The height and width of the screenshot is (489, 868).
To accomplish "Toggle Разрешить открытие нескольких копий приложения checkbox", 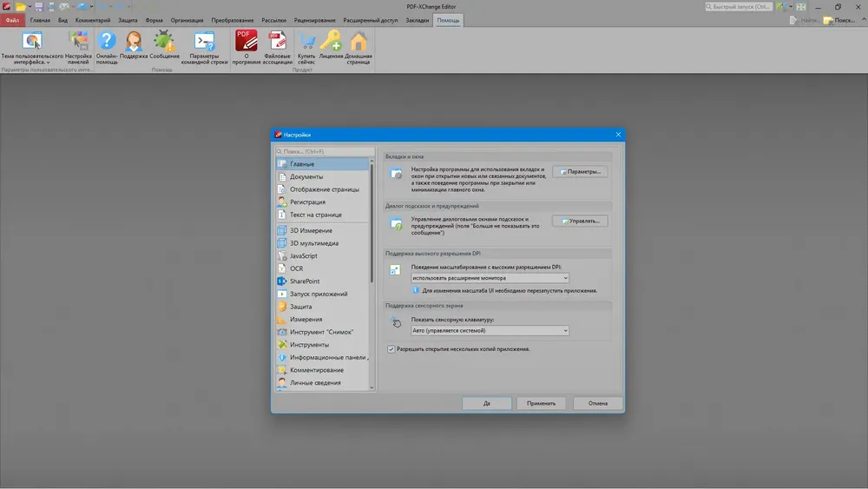I will click(391, 349).
